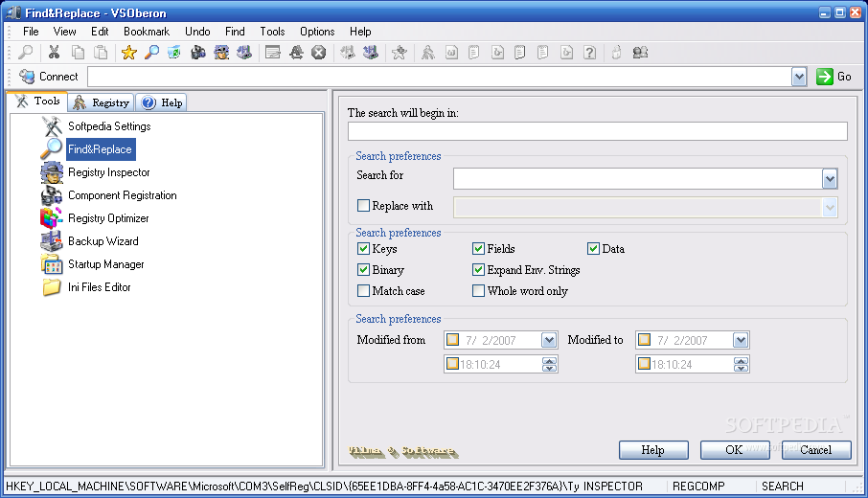
Task: Click the Backup Wizard computer icon
Action: 52,241
